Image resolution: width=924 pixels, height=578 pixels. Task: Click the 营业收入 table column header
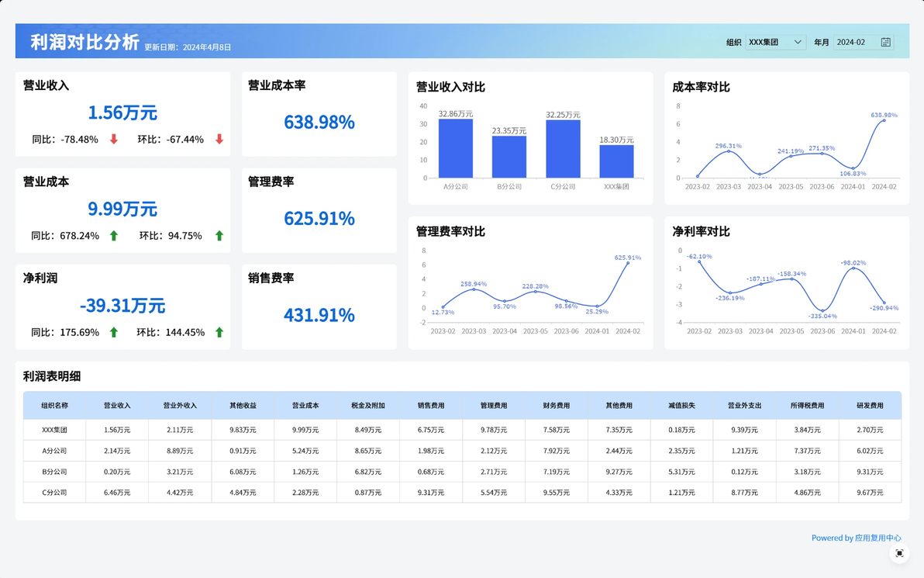(117, 406)
